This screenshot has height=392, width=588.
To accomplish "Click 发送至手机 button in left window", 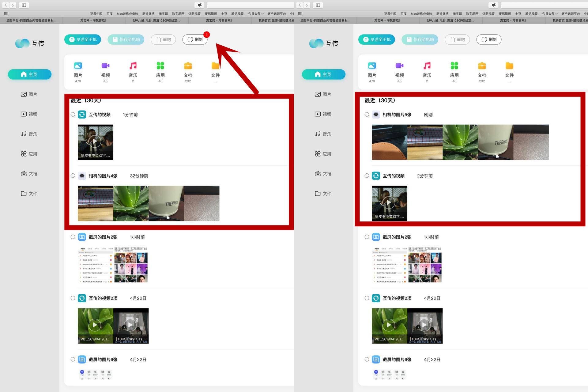I will [x=83, y=40].
